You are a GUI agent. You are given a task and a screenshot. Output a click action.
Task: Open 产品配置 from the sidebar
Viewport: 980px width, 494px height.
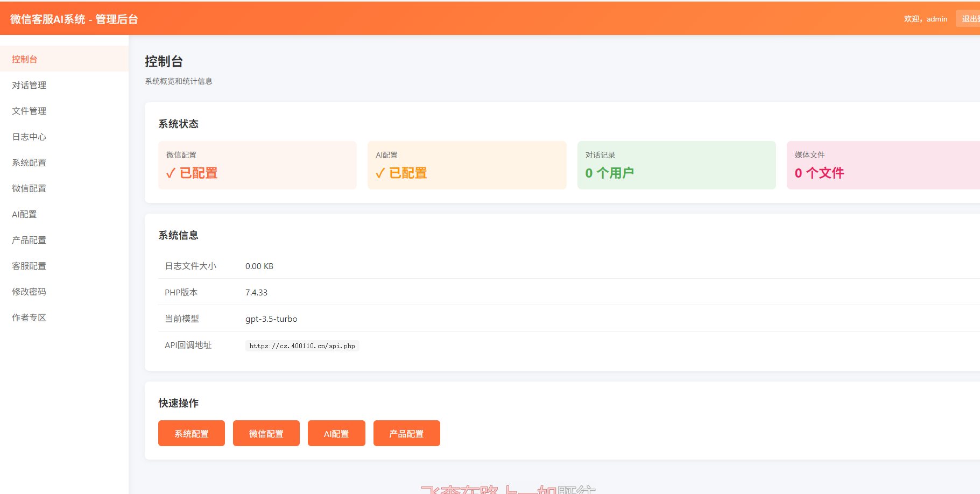tap(29, 240)
